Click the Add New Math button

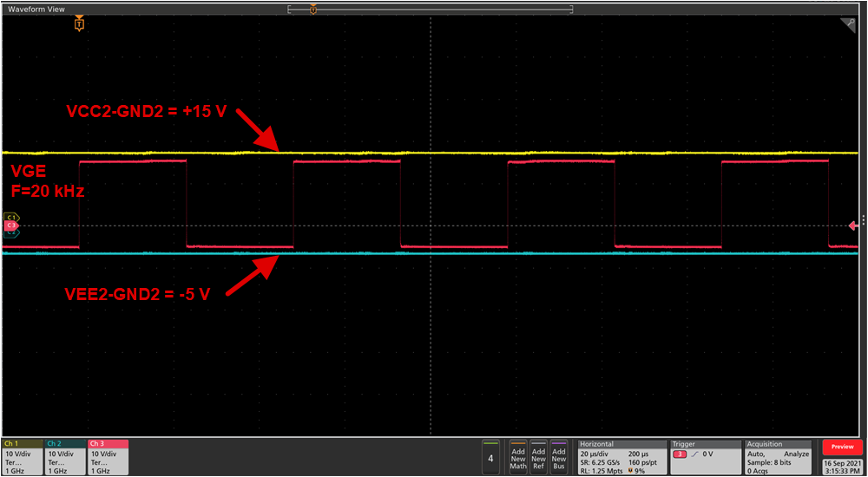(x=518, y=456)
